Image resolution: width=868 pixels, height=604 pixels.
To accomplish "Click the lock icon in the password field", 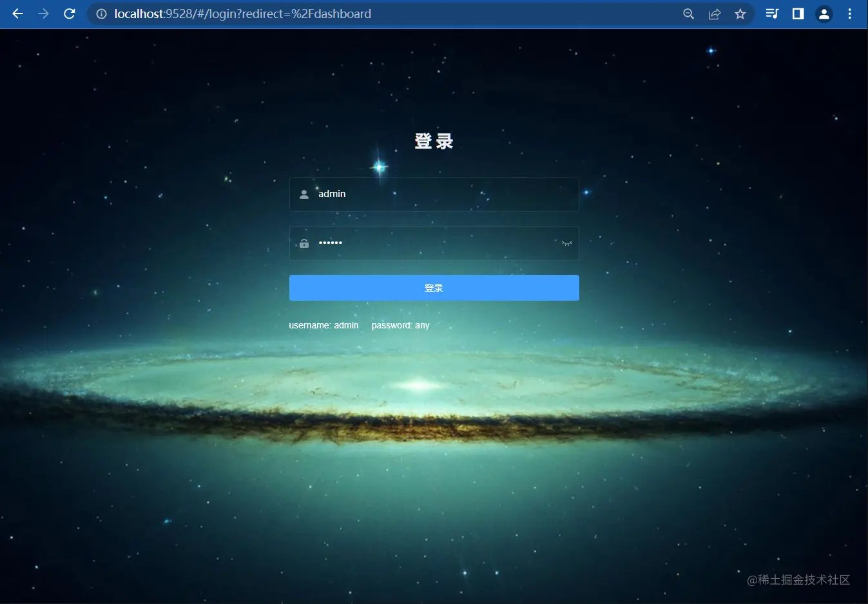I will tap(304, 243).
